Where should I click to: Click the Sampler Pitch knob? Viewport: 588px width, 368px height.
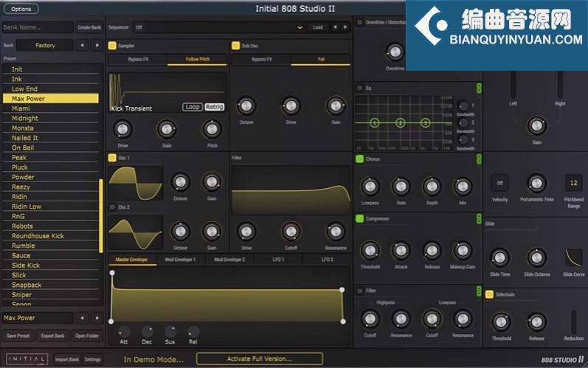click(212, 129)
